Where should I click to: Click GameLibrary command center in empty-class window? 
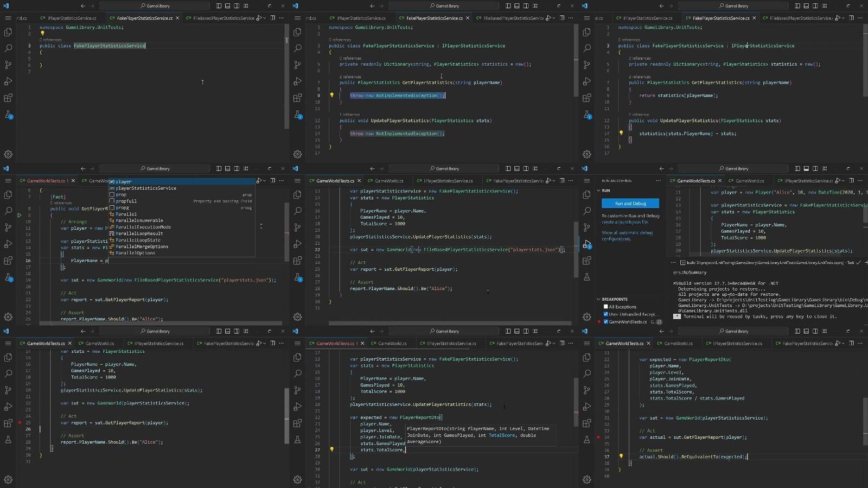(x=155, y=6)
